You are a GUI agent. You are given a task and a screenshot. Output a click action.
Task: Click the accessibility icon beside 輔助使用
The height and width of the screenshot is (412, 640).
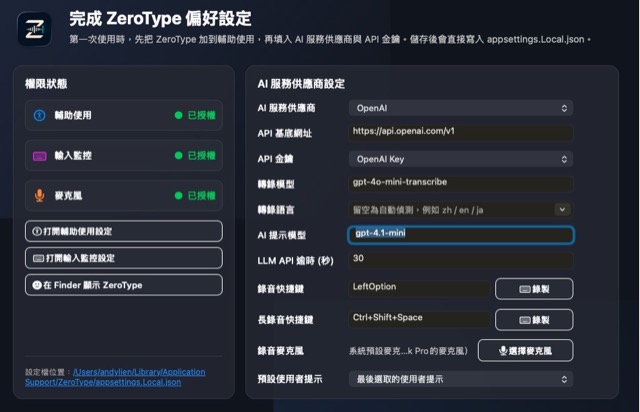pos(40,115)
